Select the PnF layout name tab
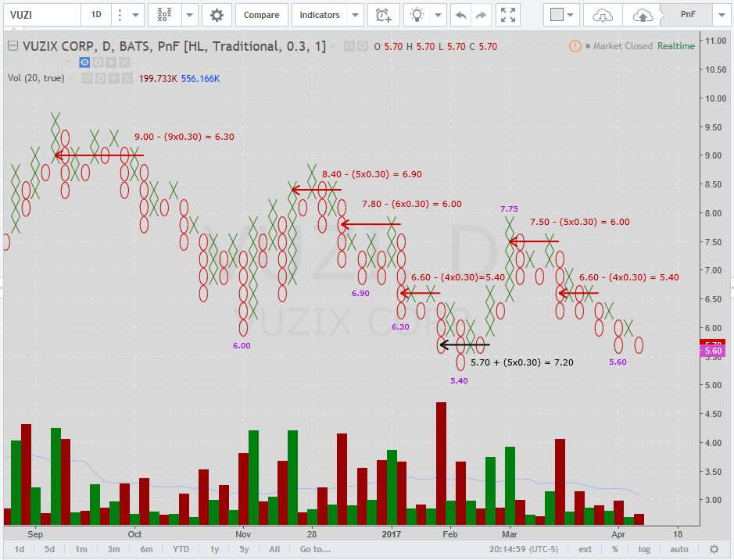This screenshot has height=560, width=734. coord(688,15)
